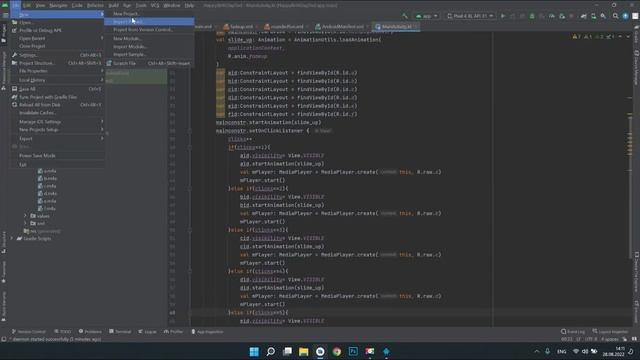640x360 pixels.
Task: Expand the Local History submenu
Action: coord(57,80)
